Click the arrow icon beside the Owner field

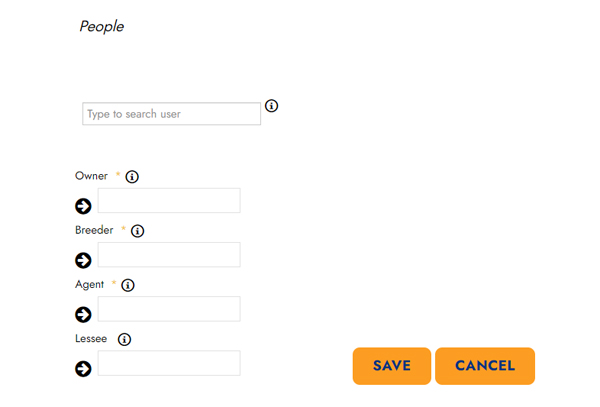coord(83,206)
